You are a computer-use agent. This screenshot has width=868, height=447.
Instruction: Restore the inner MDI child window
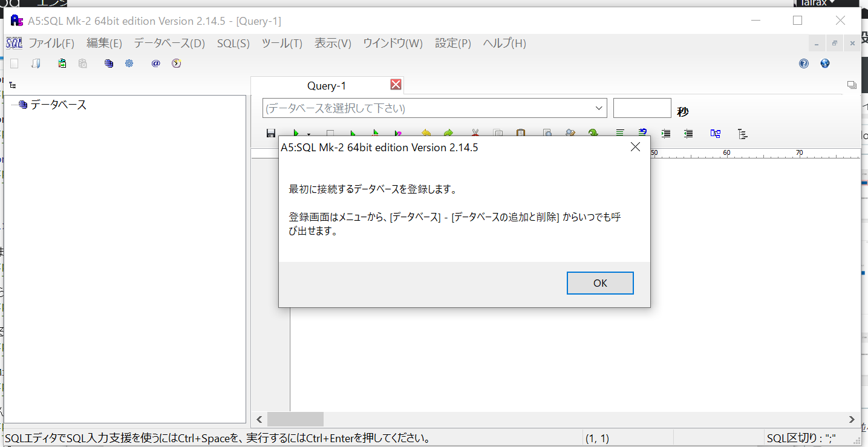click(x=834, y=44)
